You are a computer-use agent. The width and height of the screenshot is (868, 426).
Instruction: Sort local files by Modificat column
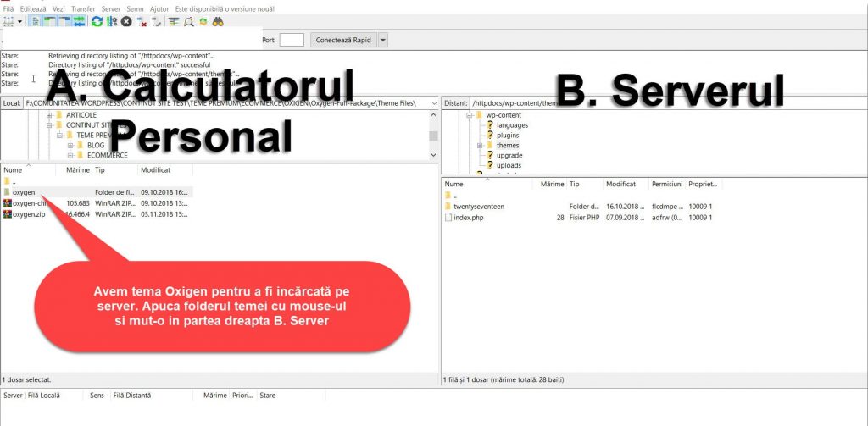pyautogui.click(x=155, y=170)
